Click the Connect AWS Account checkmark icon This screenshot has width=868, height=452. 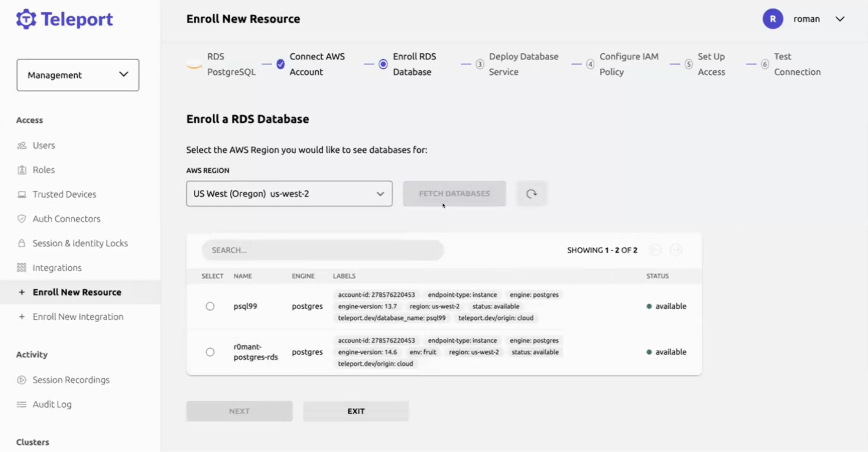(x=281, y=64)
